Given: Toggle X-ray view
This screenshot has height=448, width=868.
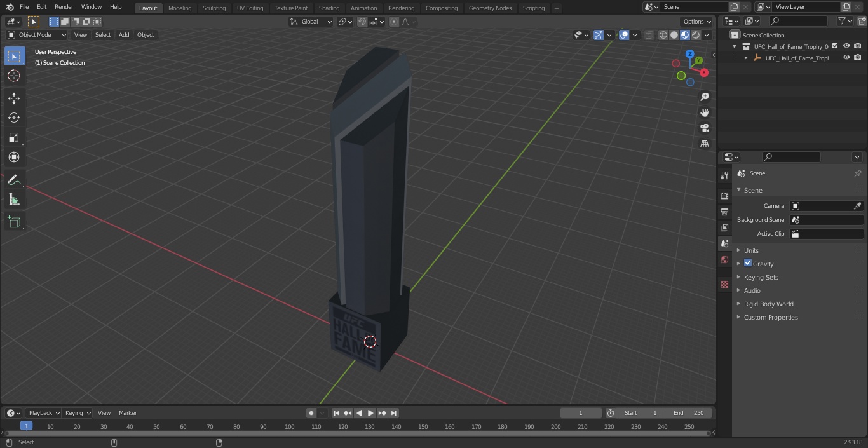Looking at the screenshot, I should [649, 35].
